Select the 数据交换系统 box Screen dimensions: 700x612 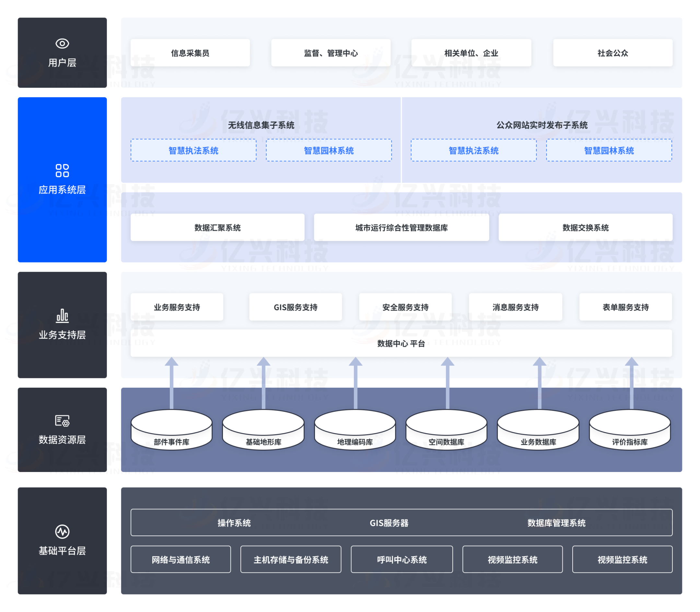tap(586, 228)
